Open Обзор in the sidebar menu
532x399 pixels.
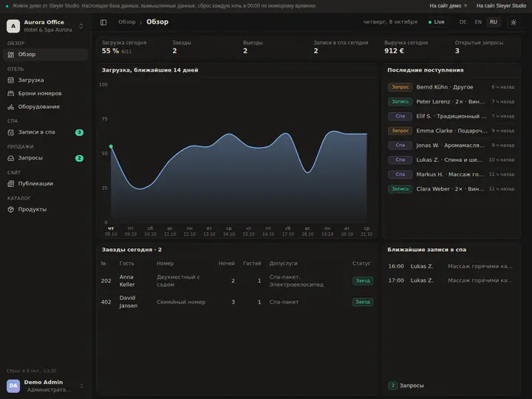click(x=46, y=54)
